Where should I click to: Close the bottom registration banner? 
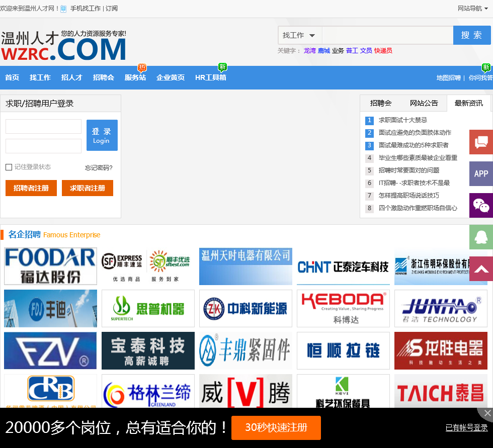pyautogui.click(x=487, y=413)
